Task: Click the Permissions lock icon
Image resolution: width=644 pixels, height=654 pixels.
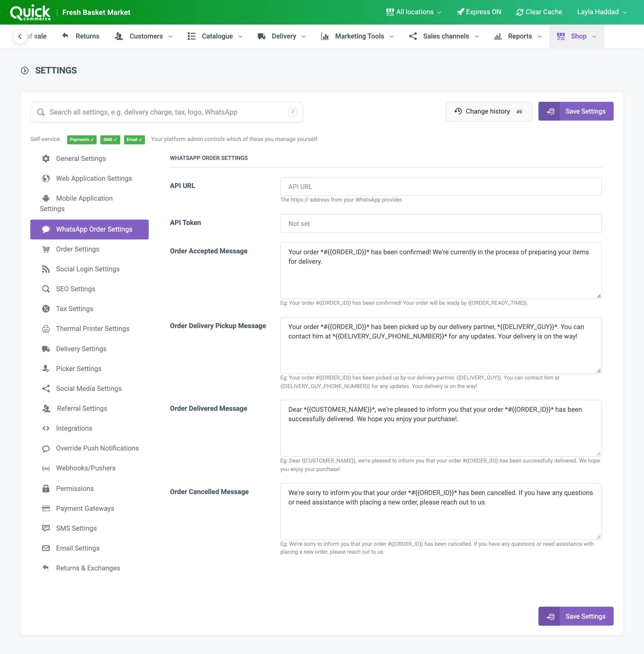Action: click(x=46, y=488)
